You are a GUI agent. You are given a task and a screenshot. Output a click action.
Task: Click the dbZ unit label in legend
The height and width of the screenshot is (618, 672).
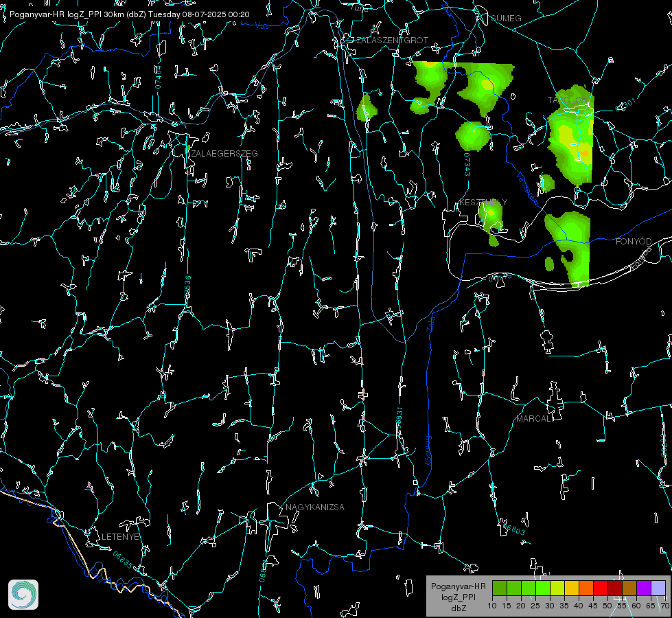pyautogui.click(x=458, y=608)
